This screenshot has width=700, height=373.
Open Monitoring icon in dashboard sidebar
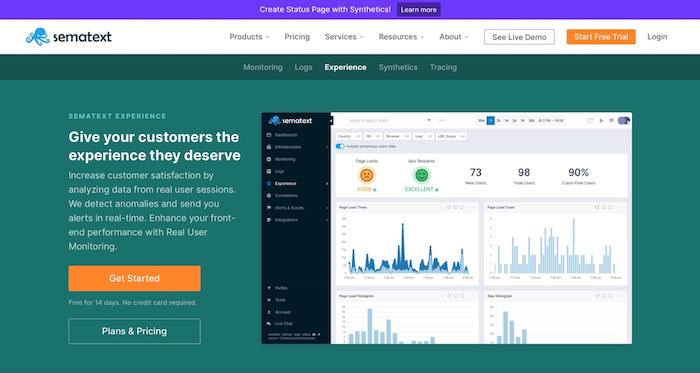click(x=269, y=159)
